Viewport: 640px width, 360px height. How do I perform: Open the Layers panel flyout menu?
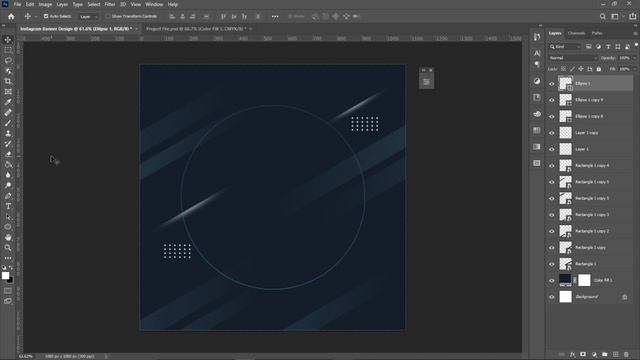(x=635, y=33)
